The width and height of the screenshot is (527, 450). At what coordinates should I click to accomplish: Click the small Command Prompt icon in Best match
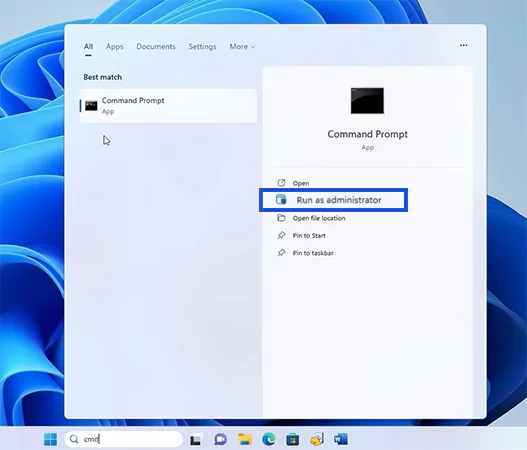click(91, 106)
